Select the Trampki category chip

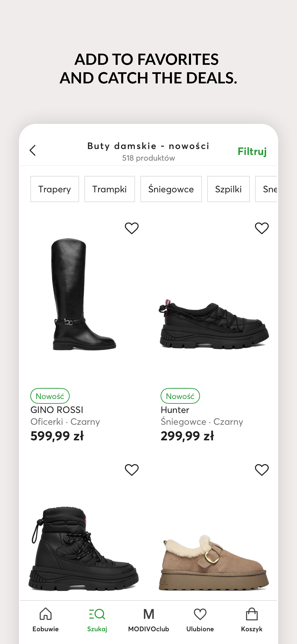(x=109, y=189)
